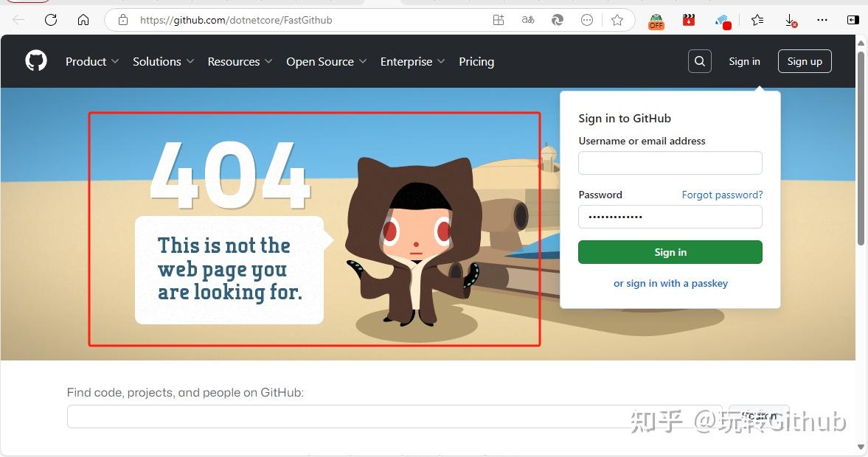Click the split screen icon
Image resolution: width=868 pixels, height=457 pixels.
click(x=853, y=20)
